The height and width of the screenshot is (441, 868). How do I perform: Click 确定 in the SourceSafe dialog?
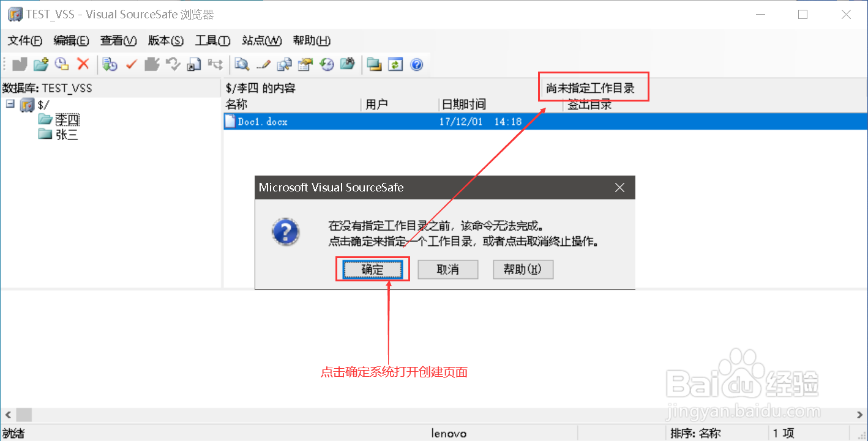(373, 269)
